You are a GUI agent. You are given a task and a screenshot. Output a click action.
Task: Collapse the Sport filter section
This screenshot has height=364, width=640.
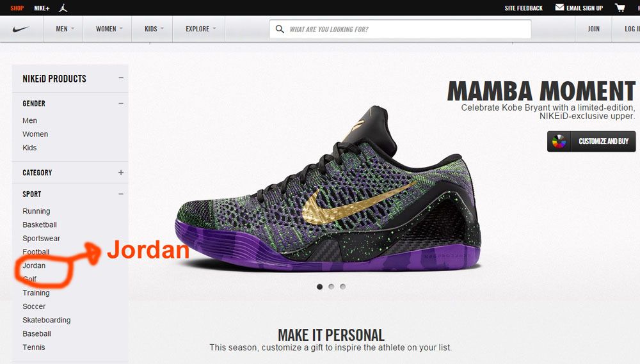point(121,194)
